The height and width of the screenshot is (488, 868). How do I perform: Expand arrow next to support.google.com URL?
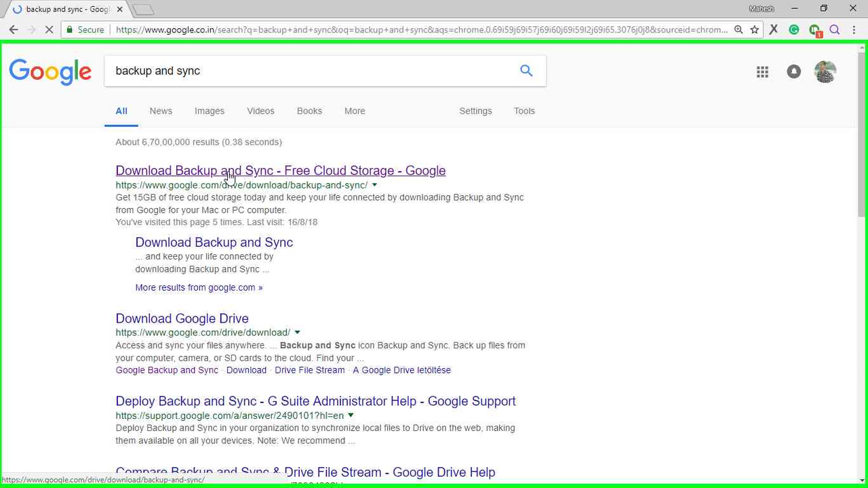351,415
